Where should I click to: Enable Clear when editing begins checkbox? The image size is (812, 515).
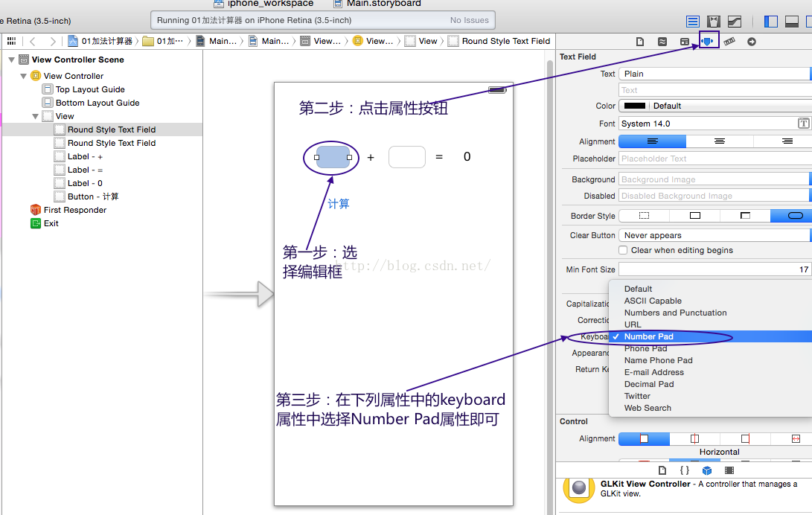[x=623, y=250]
